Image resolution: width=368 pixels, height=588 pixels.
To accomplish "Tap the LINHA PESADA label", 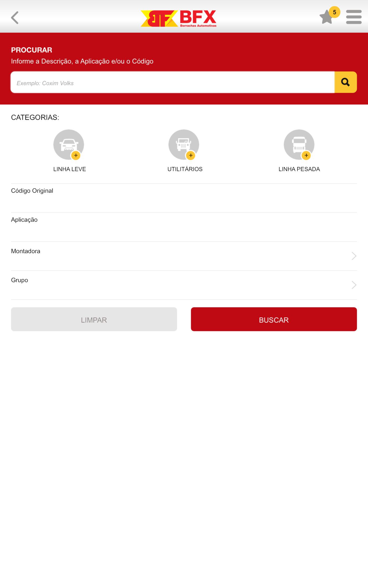I will pyautogui.click(x=299, y=169).
